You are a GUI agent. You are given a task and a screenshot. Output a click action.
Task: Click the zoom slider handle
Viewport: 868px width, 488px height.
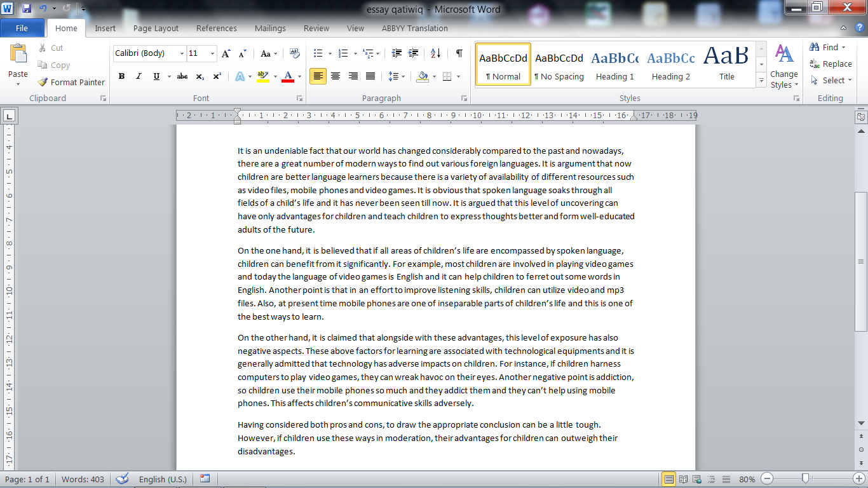pyautogui.click(x=806, y=478)
